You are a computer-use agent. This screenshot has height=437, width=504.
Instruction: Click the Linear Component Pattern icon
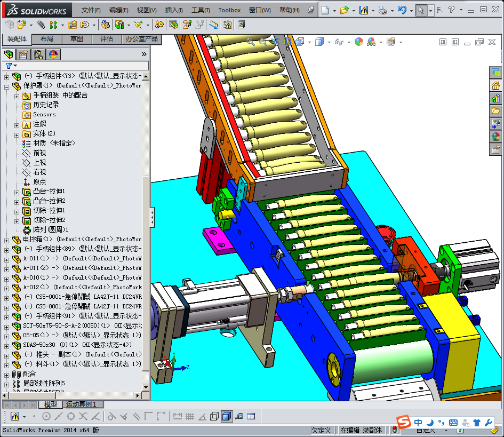tap(53, 25)
